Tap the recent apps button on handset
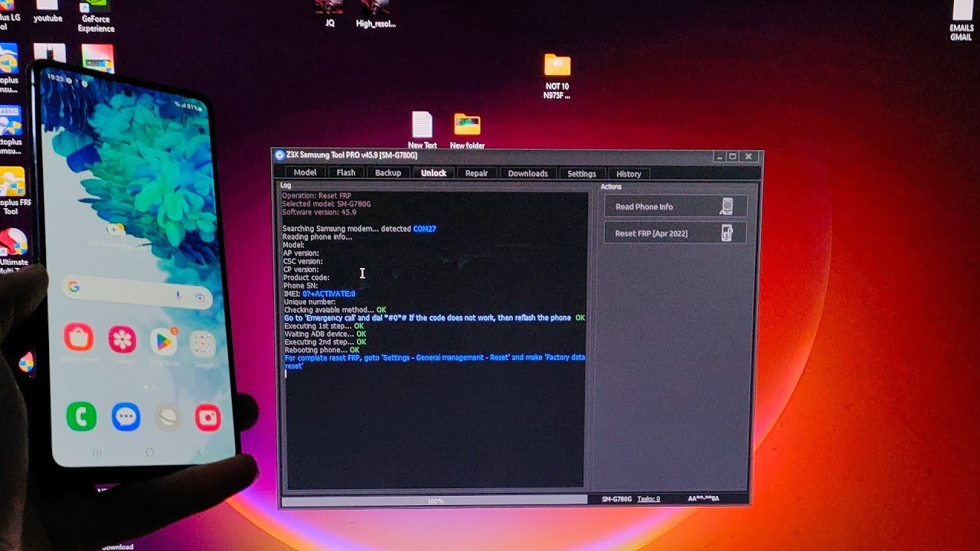The width and height of the screenshot is (980, 551). [x=97, y=453]
